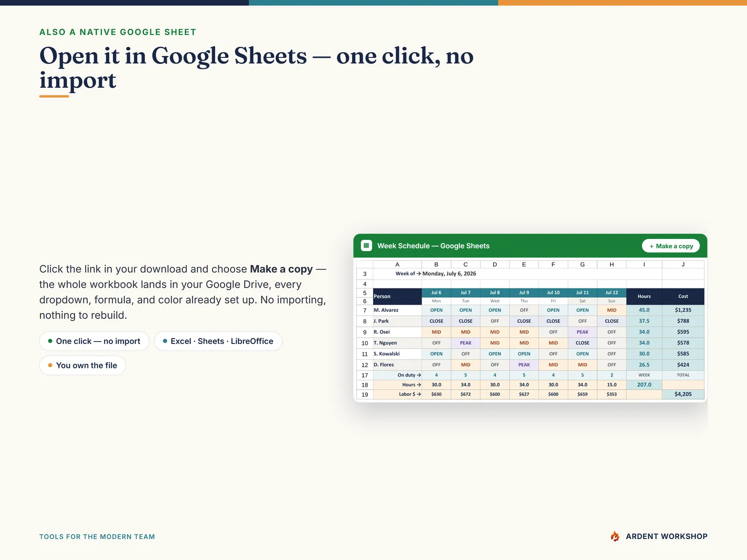This screenshot has width=747, height=560.
Task: Select column header J
Action: click(683, 264)
